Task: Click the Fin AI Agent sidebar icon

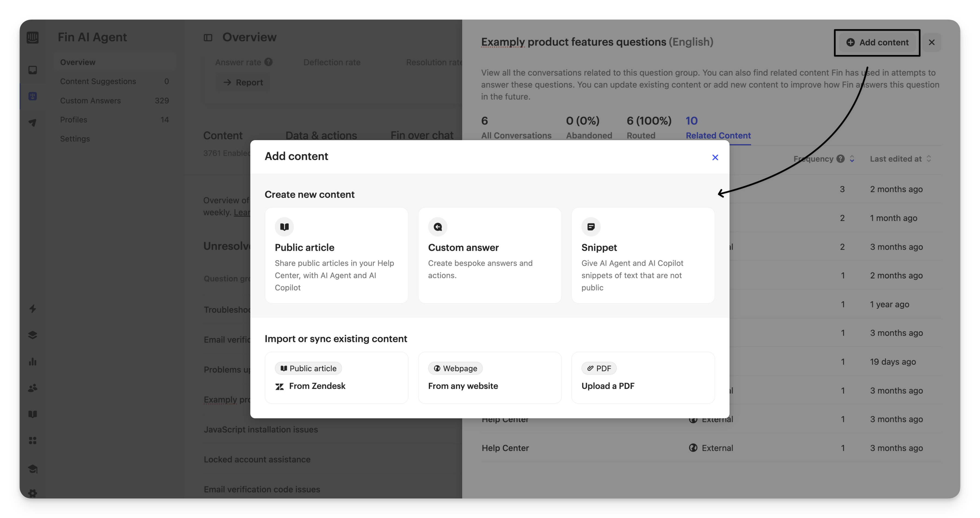Action: pos(33,96)
